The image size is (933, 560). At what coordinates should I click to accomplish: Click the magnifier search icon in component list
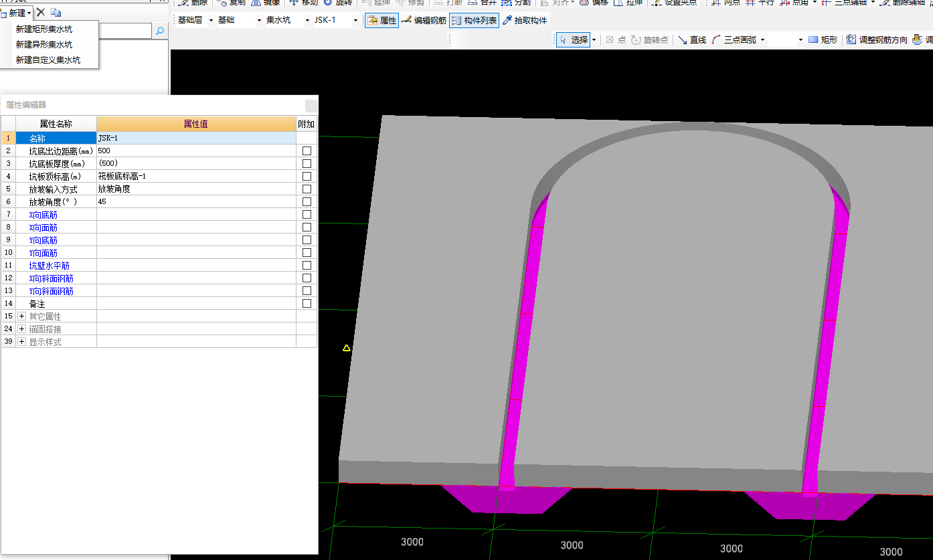click(160, 31)
